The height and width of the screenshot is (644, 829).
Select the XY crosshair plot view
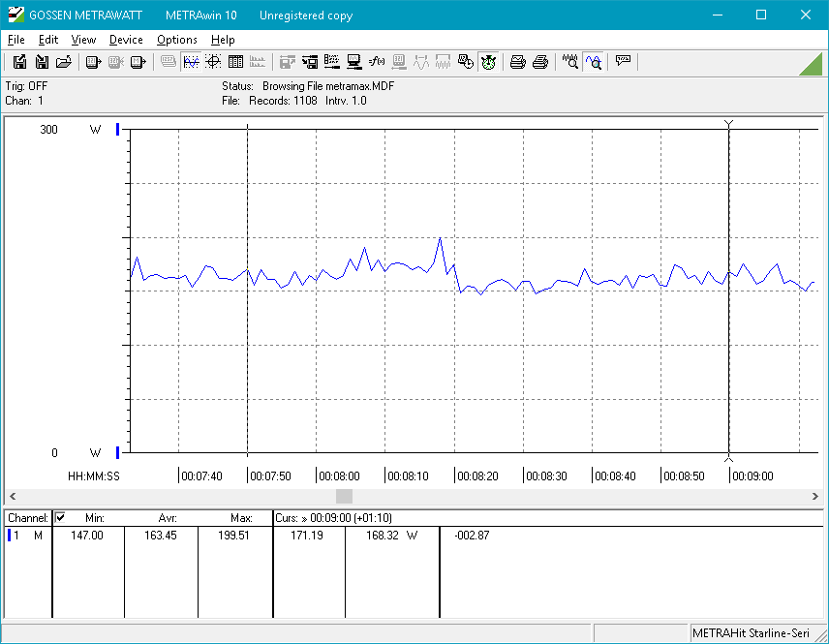[213, 62]
